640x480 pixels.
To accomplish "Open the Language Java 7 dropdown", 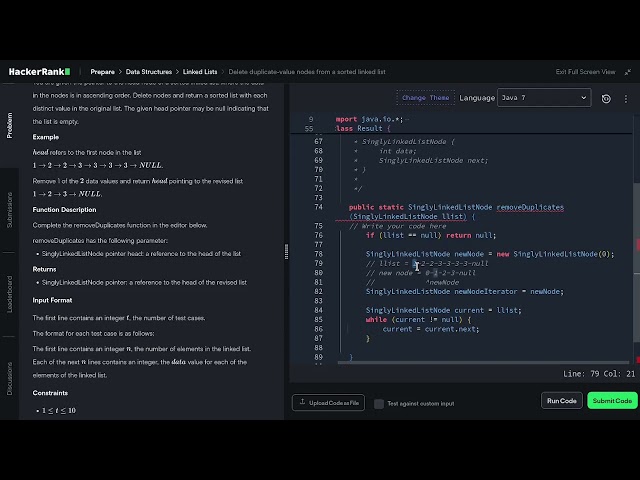I will (x=544, y=98).
